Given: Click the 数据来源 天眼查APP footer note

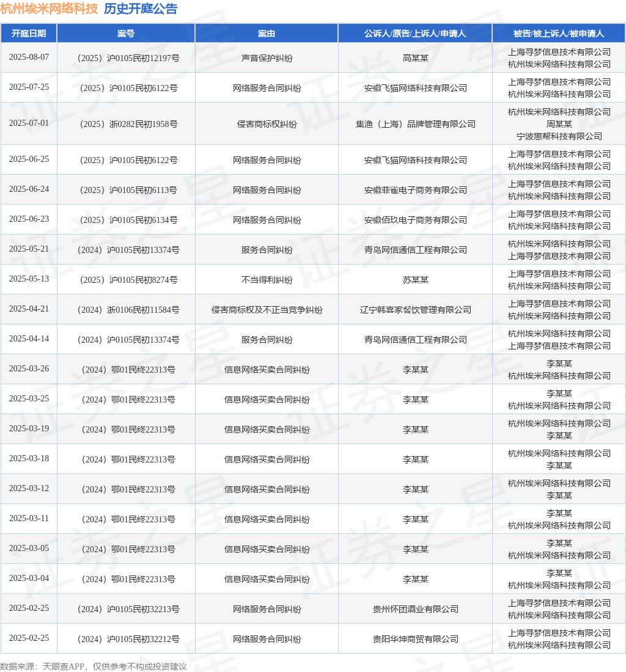Looking at the screenshot, I should point(94,667).
